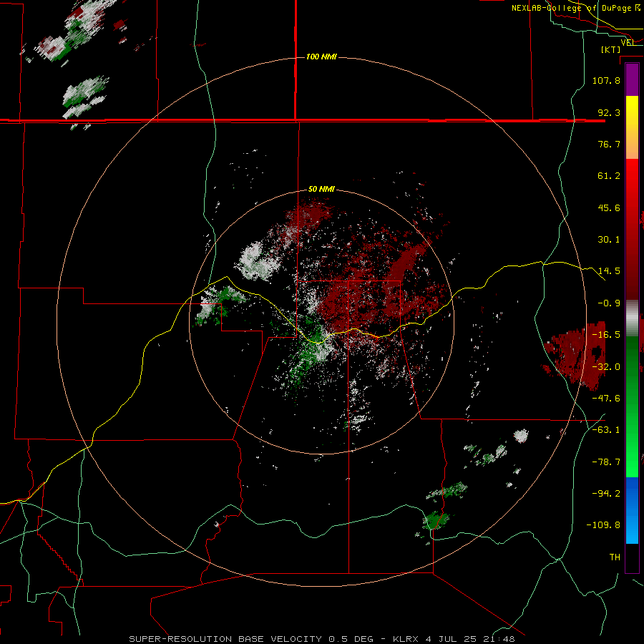Click the -78.7 velocity scale value

(606, 462)
